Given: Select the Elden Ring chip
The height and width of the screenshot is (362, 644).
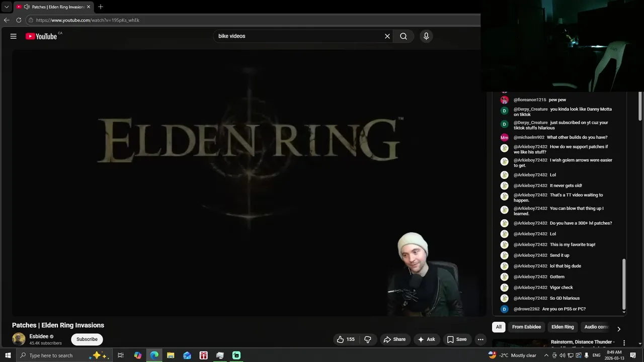Looking at the screenshot, I should pyautogui.click(x=562, y=327).
